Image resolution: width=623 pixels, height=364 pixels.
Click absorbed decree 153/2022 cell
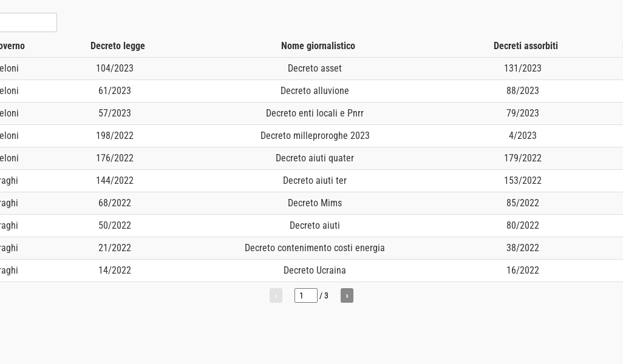click(523, 181)
